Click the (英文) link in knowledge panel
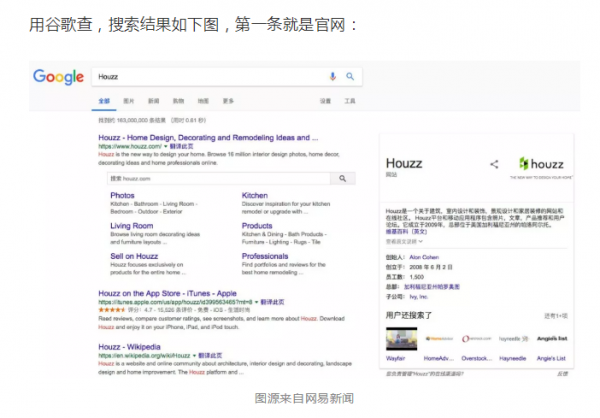600x418 pixels. (x=419, y=232)
